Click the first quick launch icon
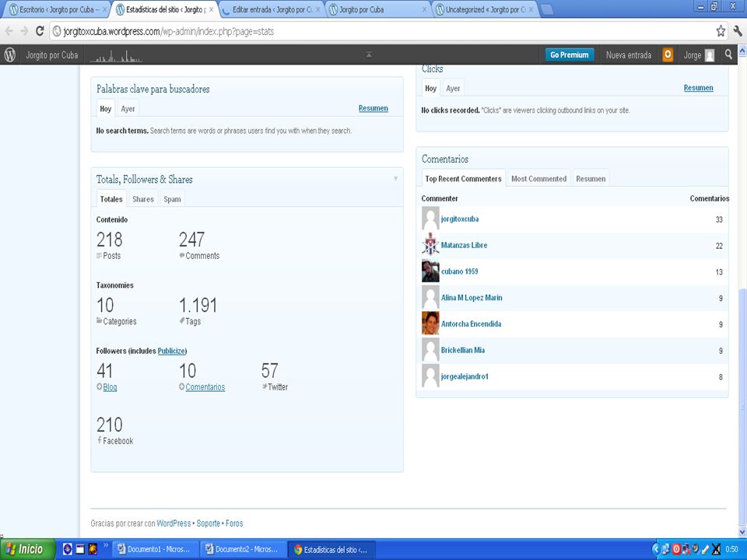The image size is (747, 560). point(67,550)
